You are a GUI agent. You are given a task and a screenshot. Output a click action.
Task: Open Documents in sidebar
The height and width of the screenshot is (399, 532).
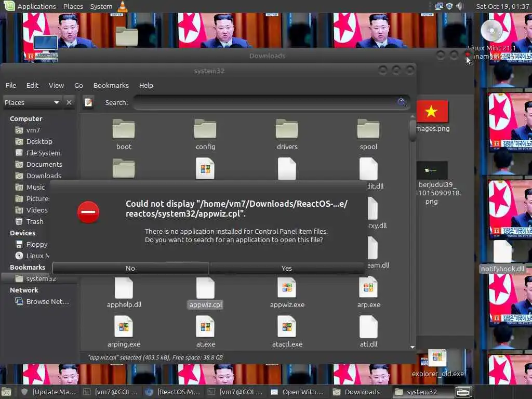(39, 165)
